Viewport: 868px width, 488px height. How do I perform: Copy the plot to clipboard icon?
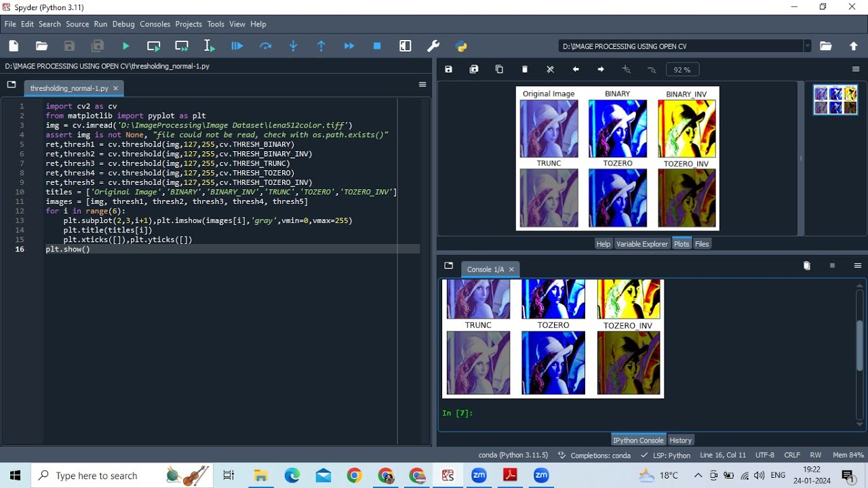(x=499, y=69)
